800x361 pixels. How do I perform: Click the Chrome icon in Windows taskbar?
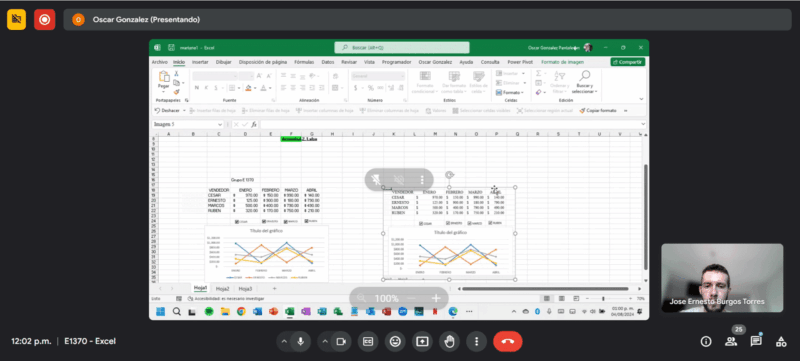click(241, 312)
